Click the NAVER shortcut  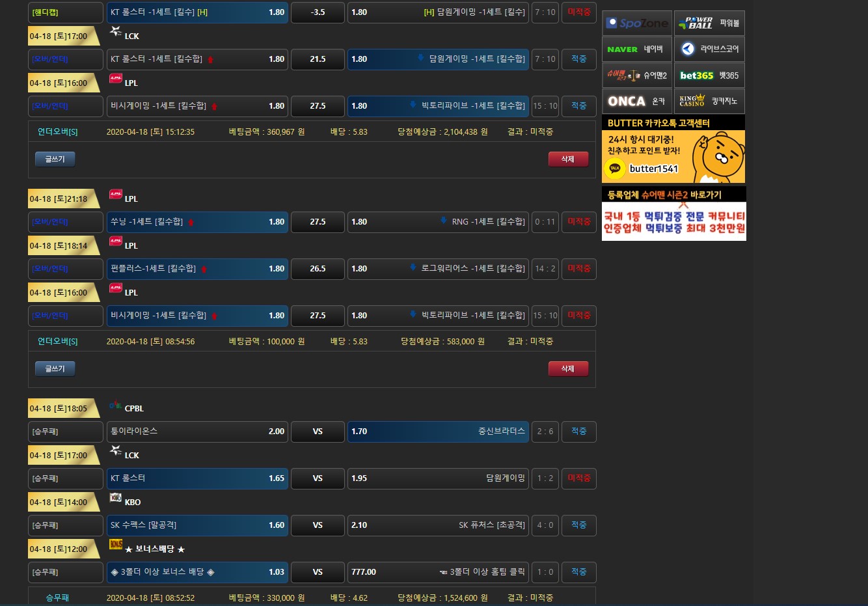[x=636, y=49]
